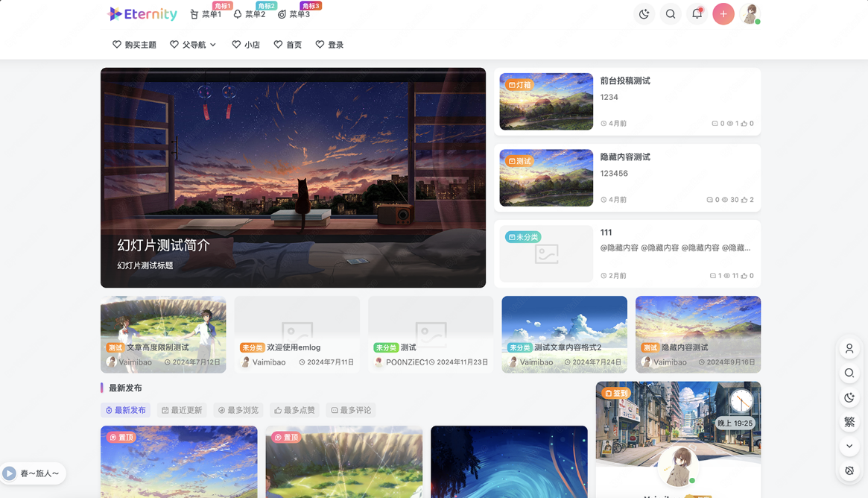The image size is (868, 498).
Task: Toggle night mode from the sidebar moon icon
Action: point(849,397)
